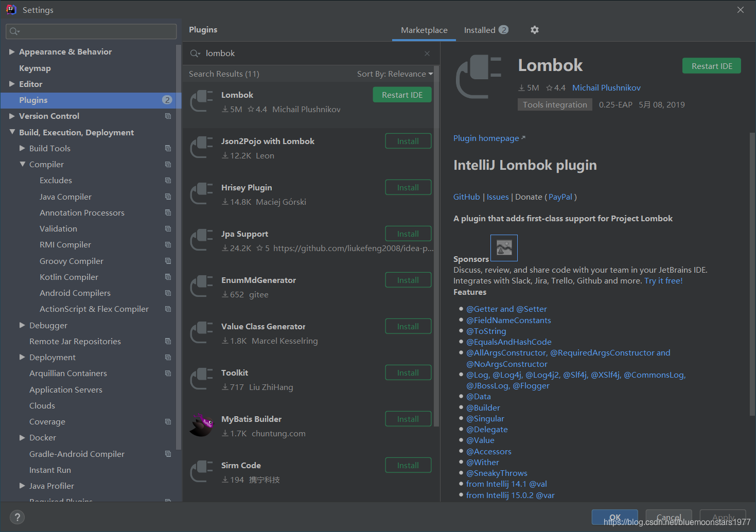Viewport: 756px width, 532px height.
Task: Click the settings search field
Action: click(91, 31)
